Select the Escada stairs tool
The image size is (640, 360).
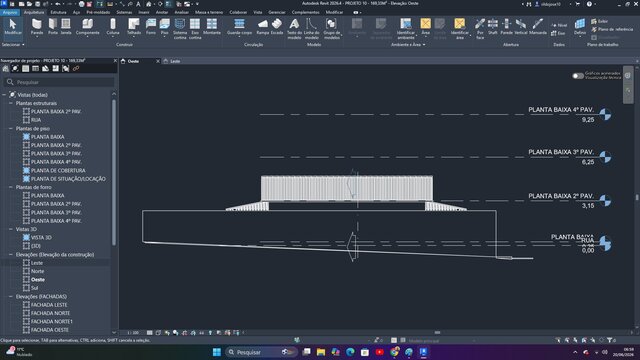[277, 27]
